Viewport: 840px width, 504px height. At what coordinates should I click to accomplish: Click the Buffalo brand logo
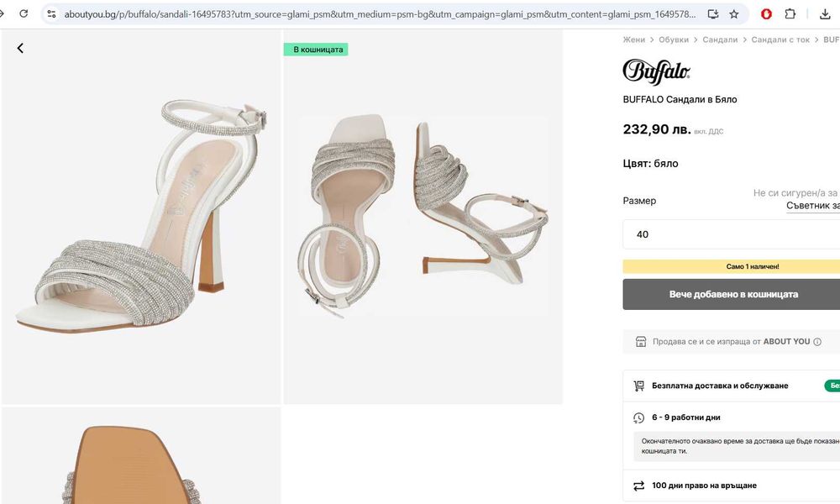pos(657,71)
